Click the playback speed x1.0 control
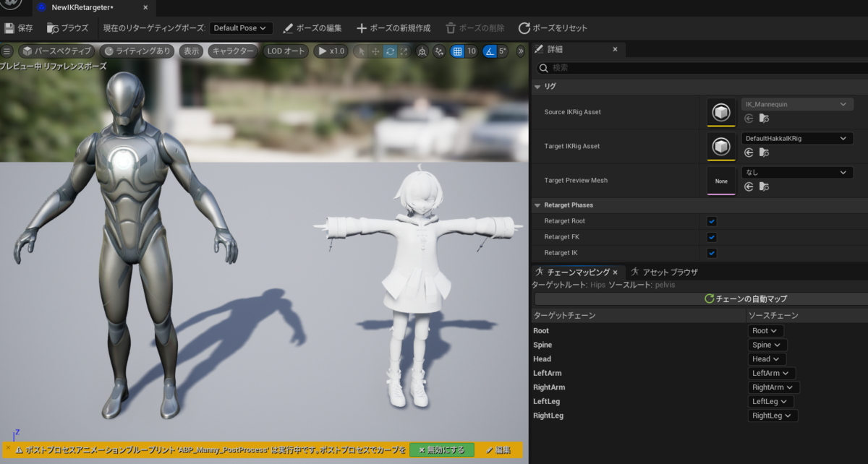The image size is (868, 464). click(x=331, y=51)
